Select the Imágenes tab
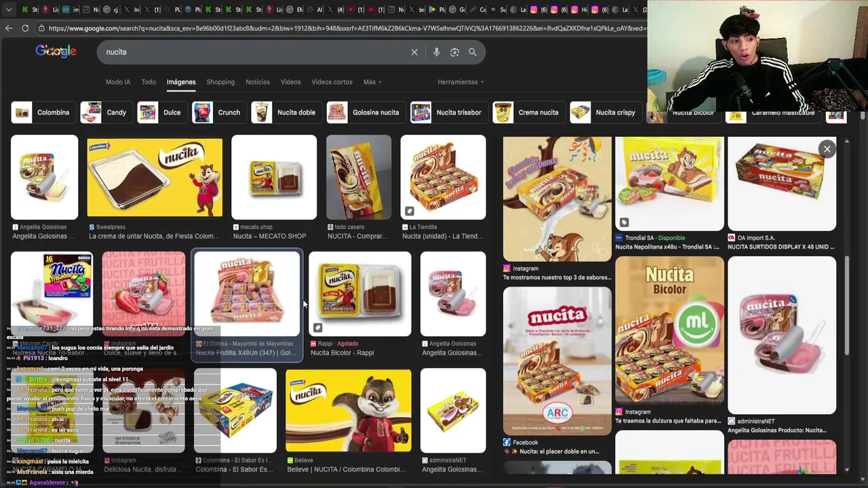This screenshot has width=868, height=488. tap(181, 82)
